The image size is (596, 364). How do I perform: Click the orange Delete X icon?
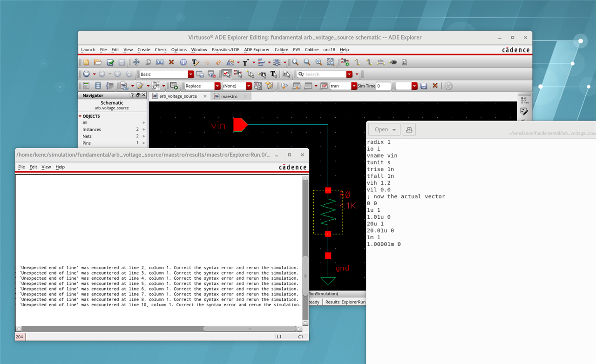tap(171, 62)
